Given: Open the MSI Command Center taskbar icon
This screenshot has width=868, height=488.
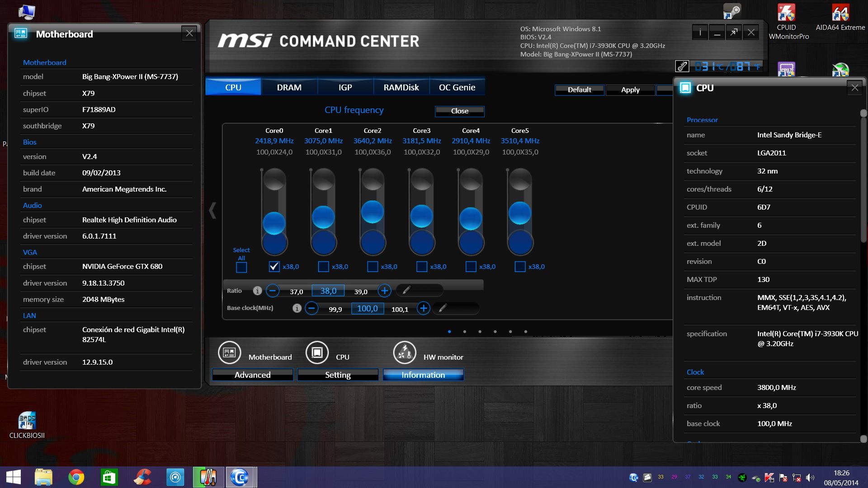Looking at the screenshot, I should tap(240, 477).
